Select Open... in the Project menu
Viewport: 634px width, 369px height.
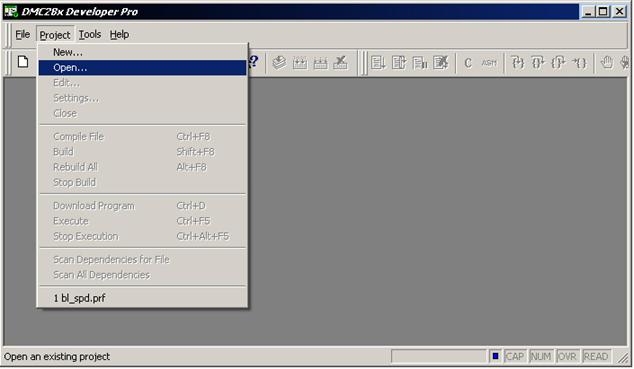142,67
